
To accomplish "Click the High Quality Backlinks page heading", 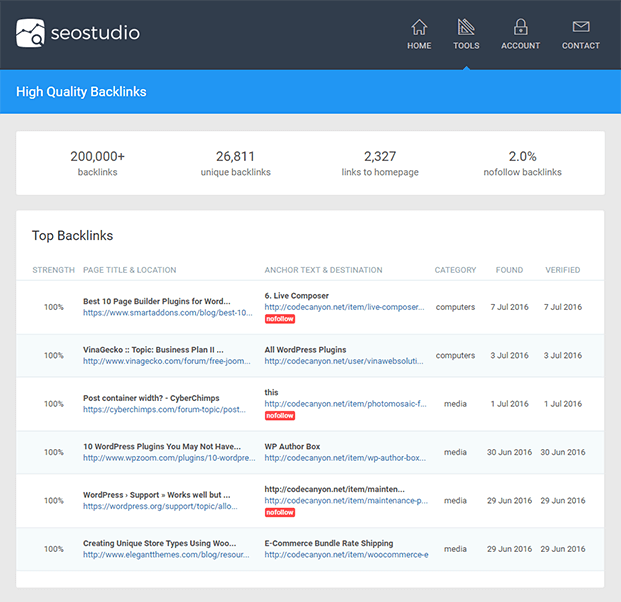I will (81, 91).
